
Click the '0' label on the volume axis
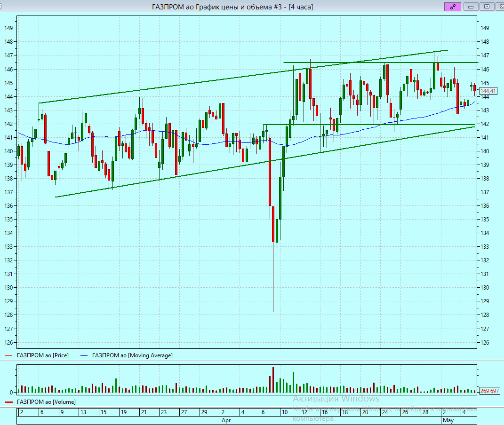pyautogui.click(x=11, y=392)
